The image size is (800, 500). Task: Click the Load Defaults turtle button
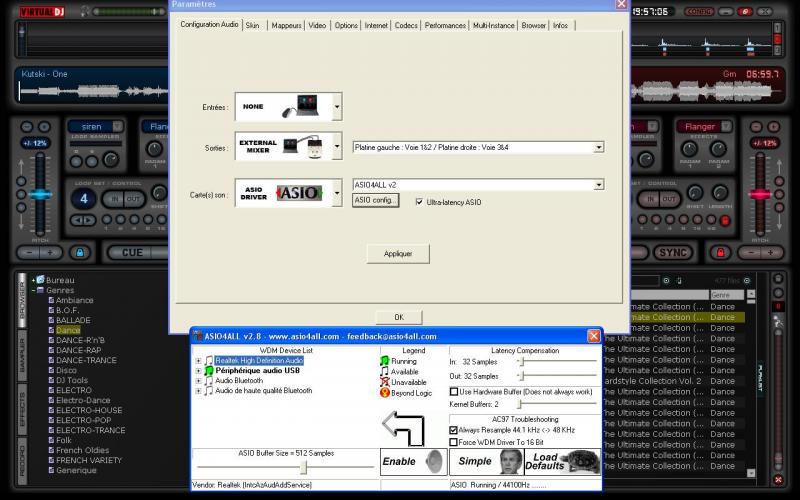563,461
